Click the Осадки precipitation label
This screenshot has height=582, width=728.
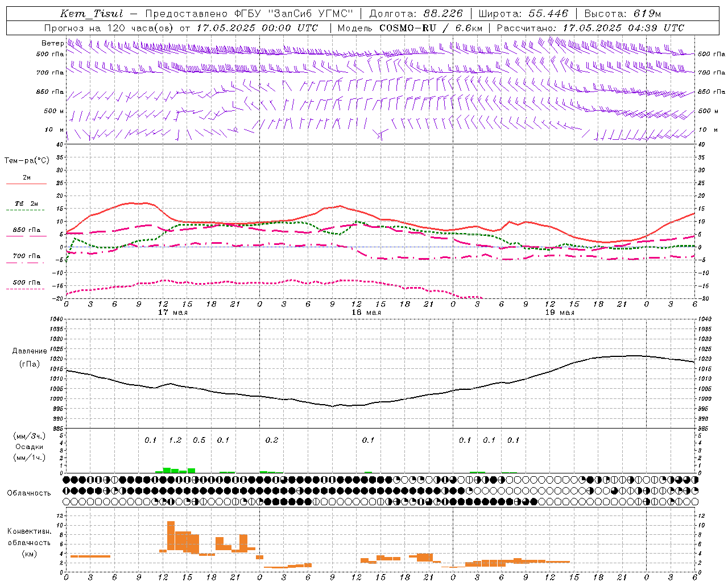coord(30,447)
